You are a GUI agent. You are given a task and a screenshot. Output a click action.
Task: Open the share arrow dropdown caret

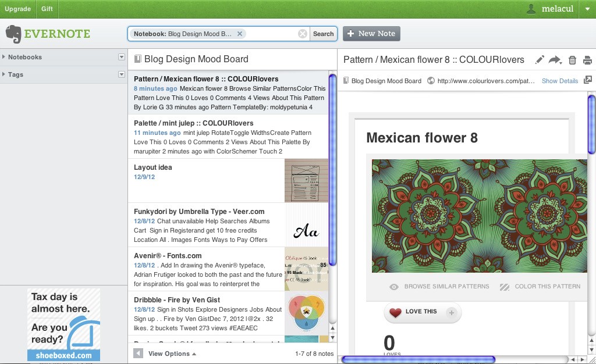point(560,62)
